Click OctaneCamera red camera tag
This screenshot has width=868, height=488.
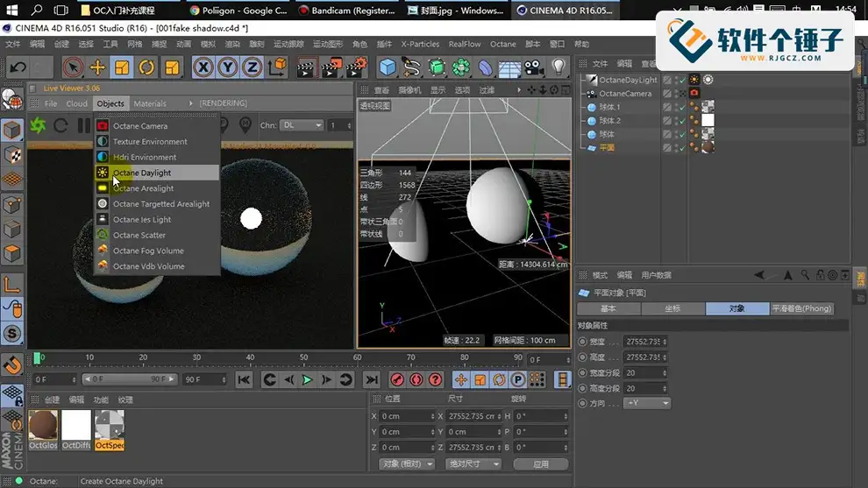pos(694,94)
